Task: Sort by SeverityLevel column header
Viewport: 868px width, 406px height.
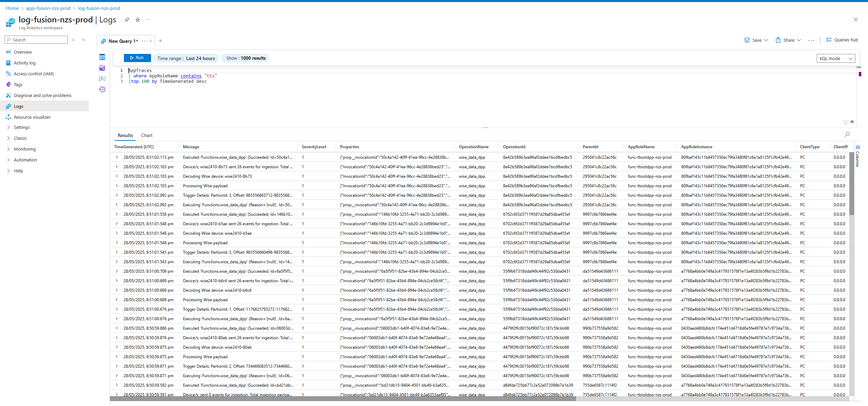Action: pos(314,147)
